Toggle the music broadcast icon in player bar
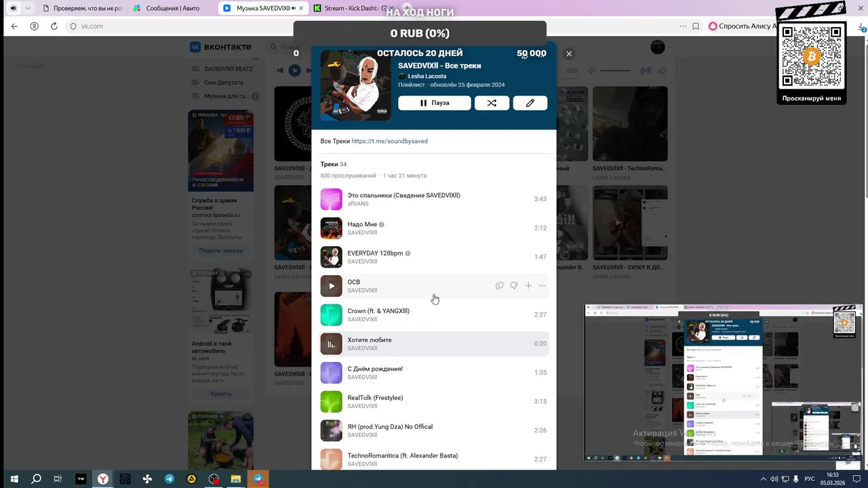The width and height of the screenshot is (868, 488). [646, 70]
